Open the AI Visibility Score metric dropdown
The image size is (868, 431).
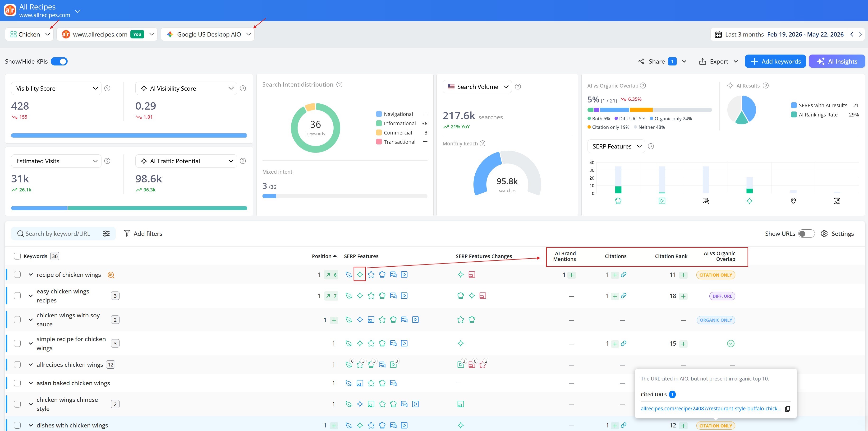pos(186,88)
